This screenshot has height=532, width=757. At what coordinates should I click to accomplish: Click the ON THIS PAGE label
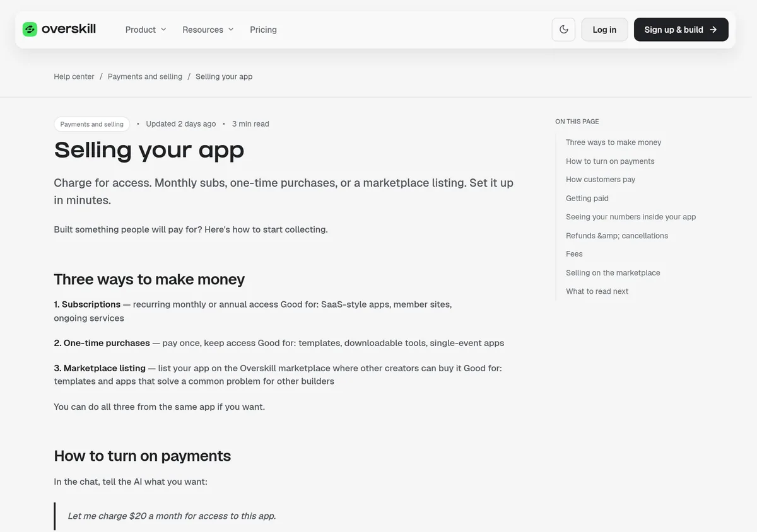tap(577, 121)
